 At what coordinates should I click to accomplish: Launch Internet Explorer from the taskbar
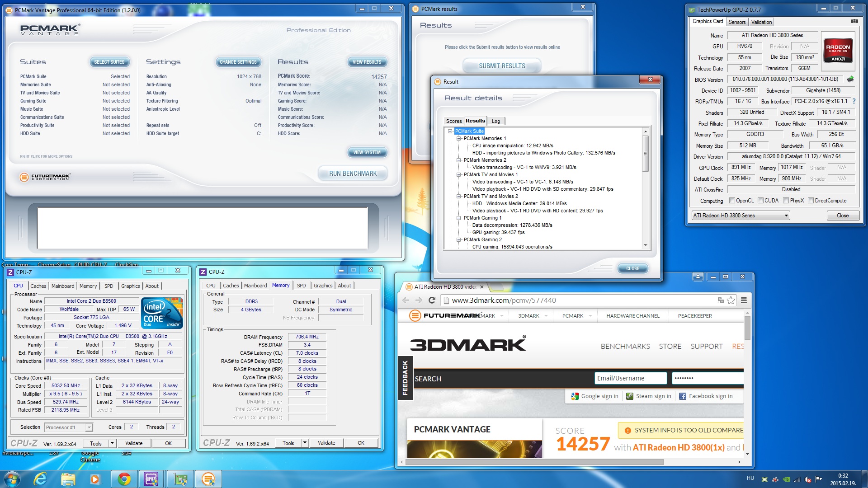[x=40, y=479]
